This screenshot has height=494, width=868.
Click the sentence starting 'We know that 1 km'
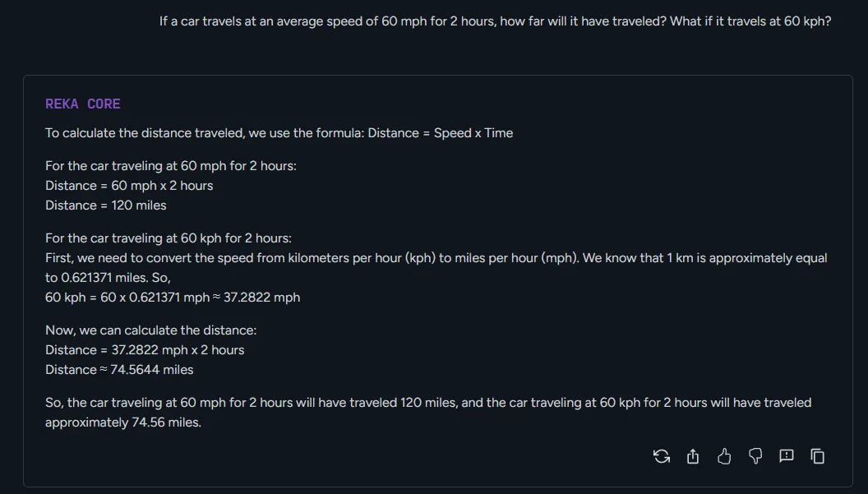(x=704, y=258)
